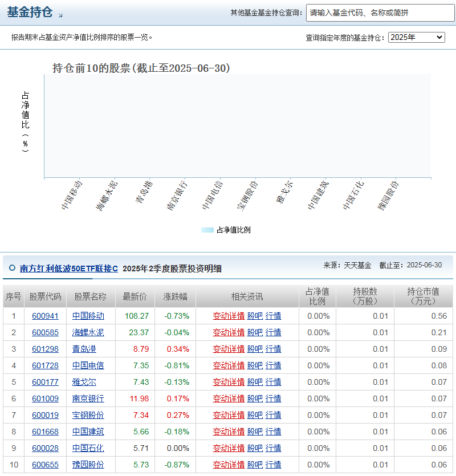Open stock code 601009 link
Screen dimensions: 456x476
45,398
